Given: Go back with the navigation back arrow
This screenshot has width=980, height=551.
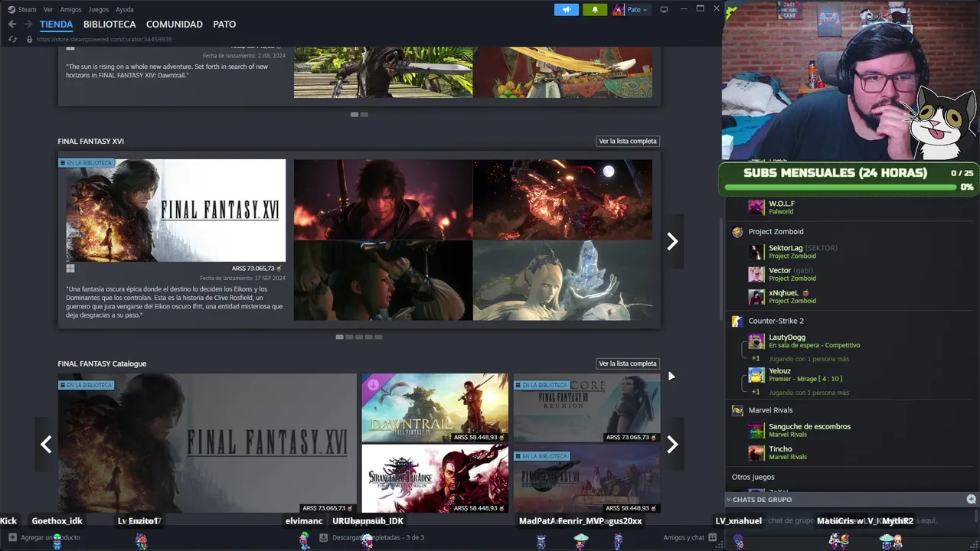Looking at the screenshot, I should [12, 24].
